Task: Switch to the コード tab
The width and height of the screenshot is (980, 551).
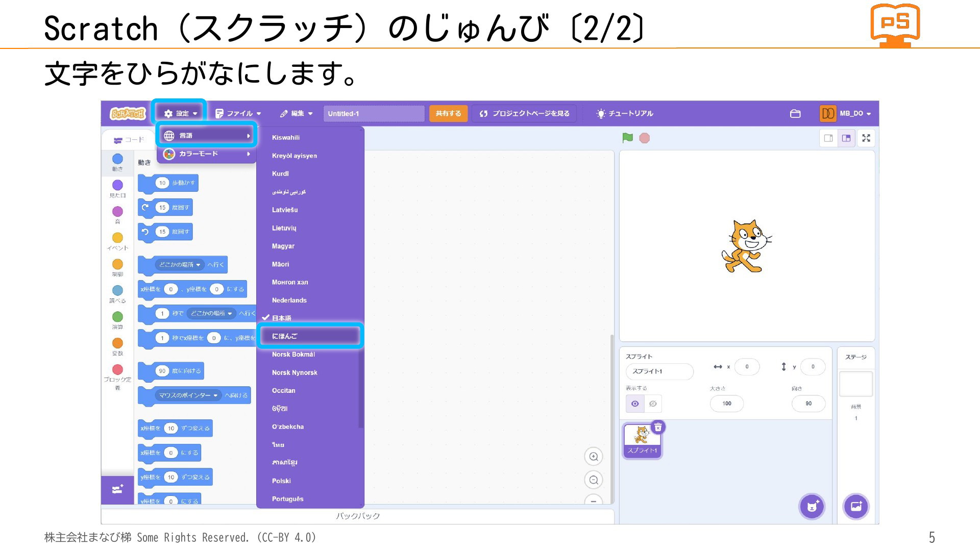Action: (x=129, y=140)
